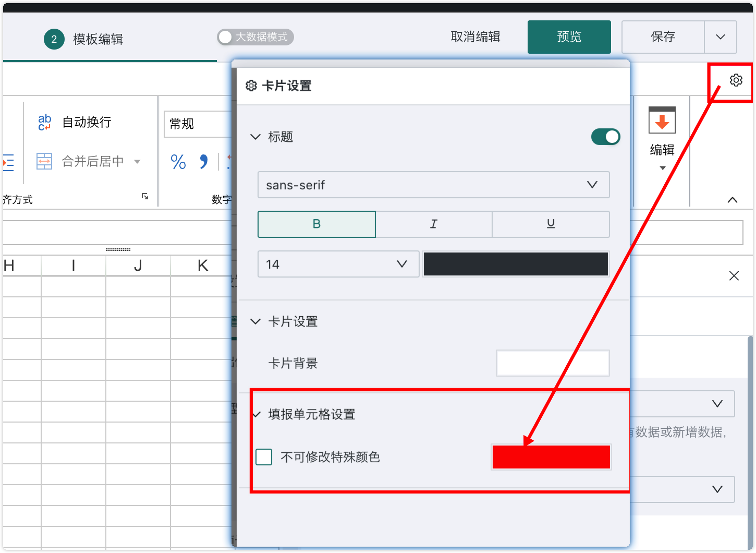
Task: Open the save options dropdown arrow
Action: [721, 37]
